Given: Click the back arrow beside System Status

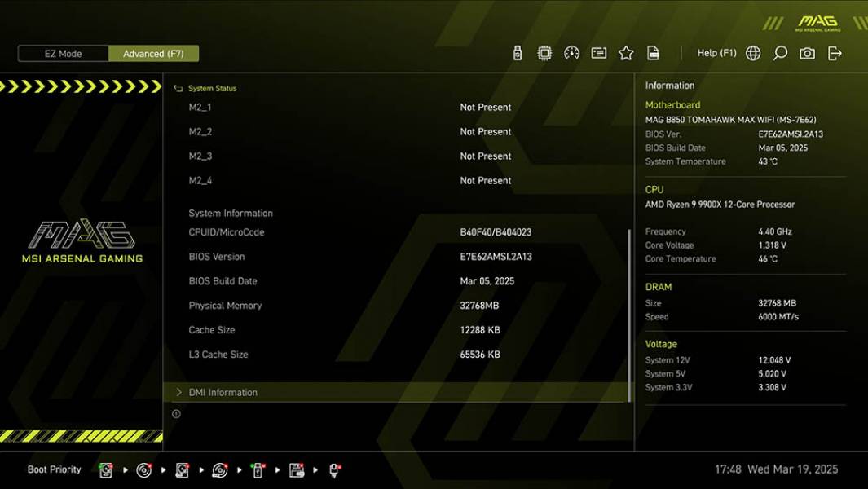Looking at the screenshot, I should point(178,89).
